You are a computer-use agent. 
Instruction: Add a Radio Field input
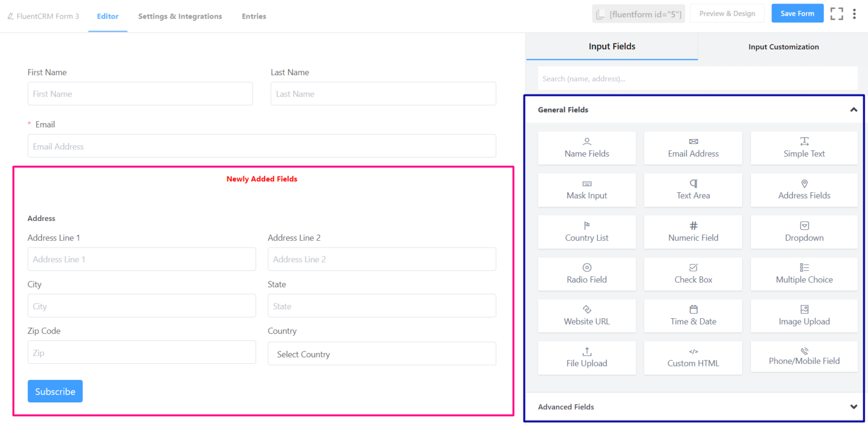tap(587, 274)
